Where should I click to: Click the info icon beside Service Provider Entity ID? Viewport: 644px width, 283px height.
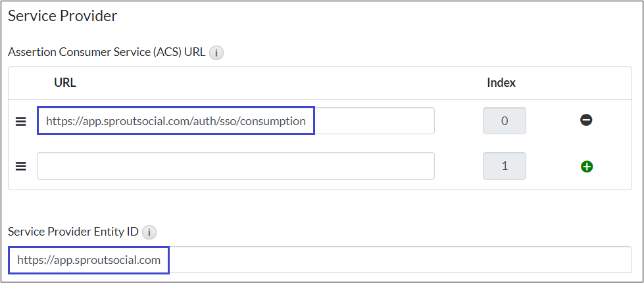coord(149,232)
